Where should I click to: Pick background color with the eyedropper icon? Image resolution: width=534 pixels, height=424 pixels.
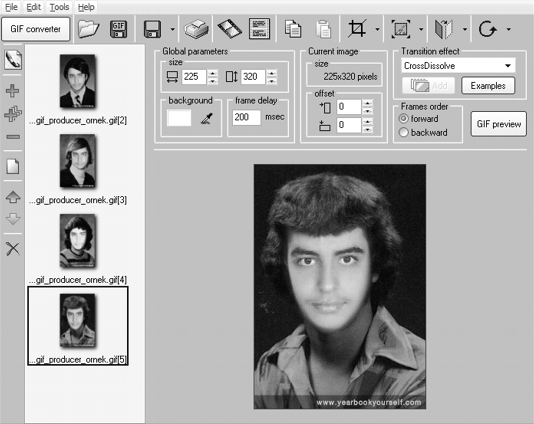(206, 118)
